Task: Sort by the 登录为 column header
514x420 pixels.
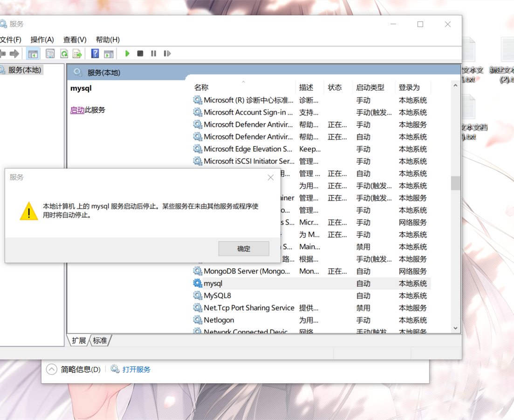Action: click(413, 88)
